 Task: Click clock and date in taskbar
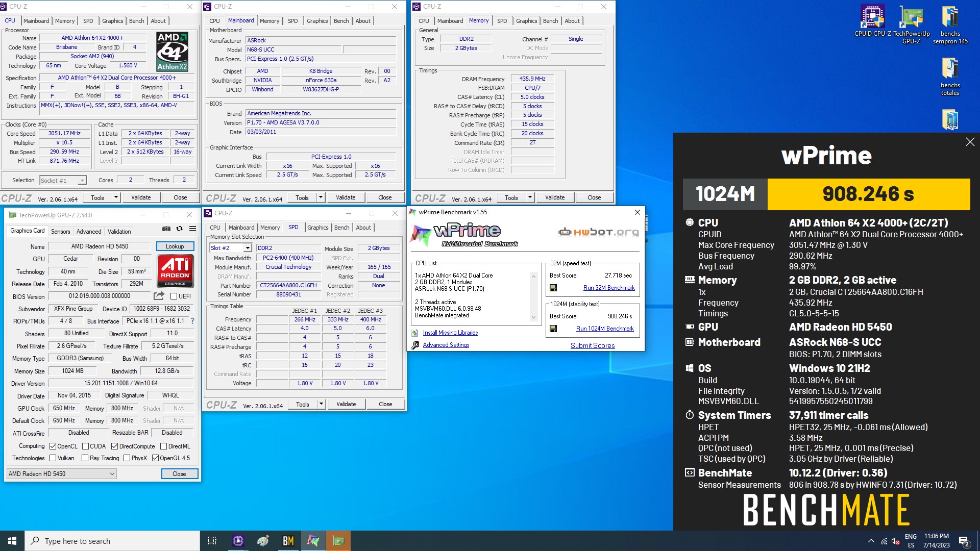tap(936, 541)
